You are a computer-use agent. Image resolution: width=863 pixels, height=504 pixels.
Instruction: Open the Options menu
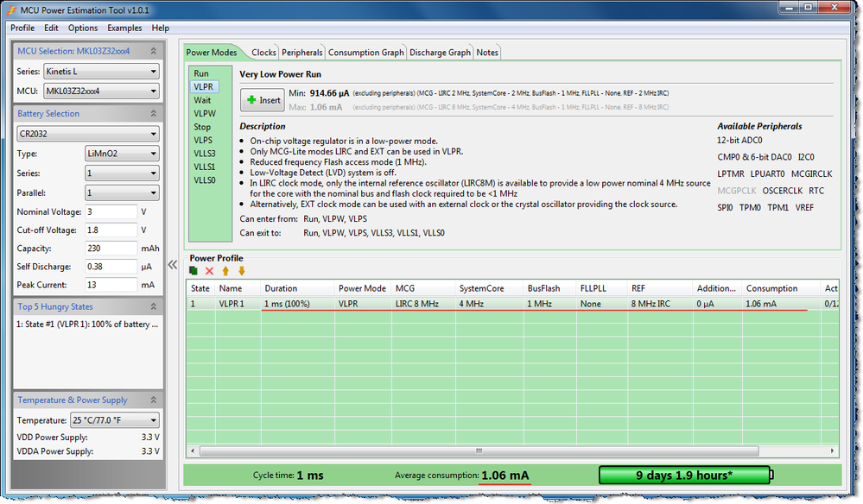coord(83,28)
